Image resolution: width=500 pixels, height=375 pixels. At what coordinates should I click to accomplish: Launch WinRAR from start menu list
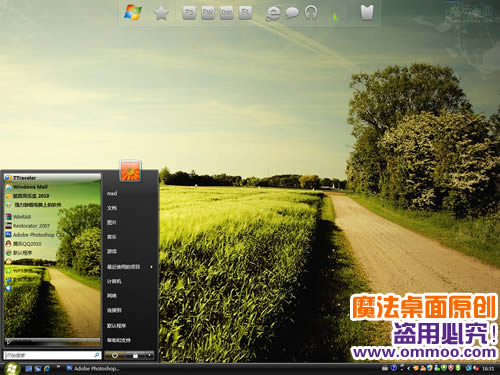[x=52, y=217]
